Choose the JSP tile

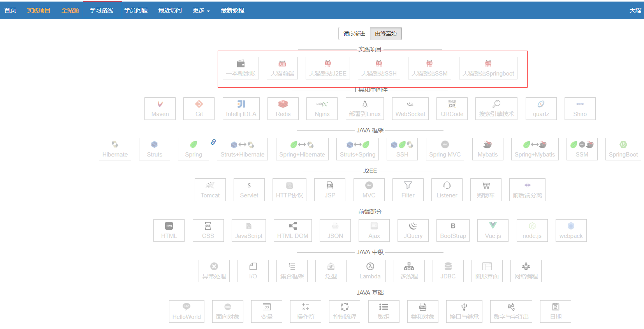coord(330,190)
